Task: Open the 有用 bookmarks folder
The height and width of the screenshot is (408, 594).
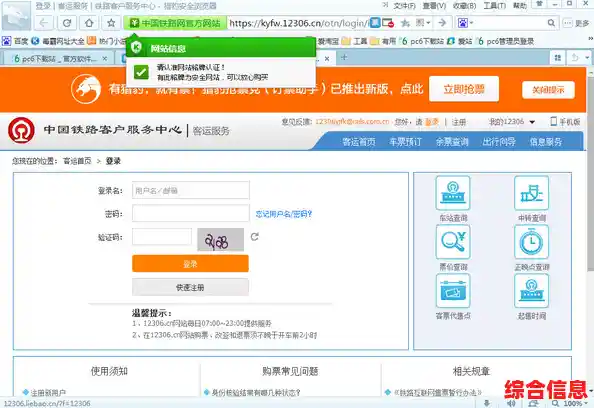Action: point(383,41)
